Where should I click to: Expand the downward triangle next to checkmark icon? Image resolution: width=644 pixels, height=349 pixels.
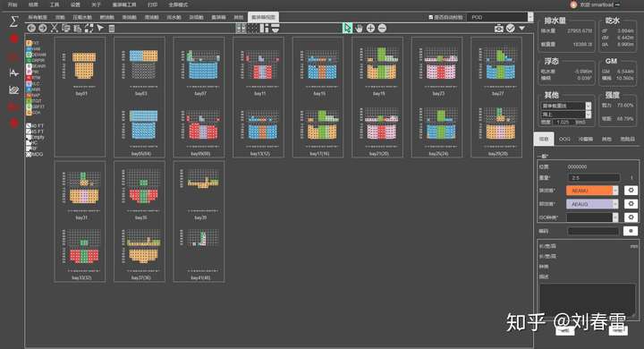[521, 28]
